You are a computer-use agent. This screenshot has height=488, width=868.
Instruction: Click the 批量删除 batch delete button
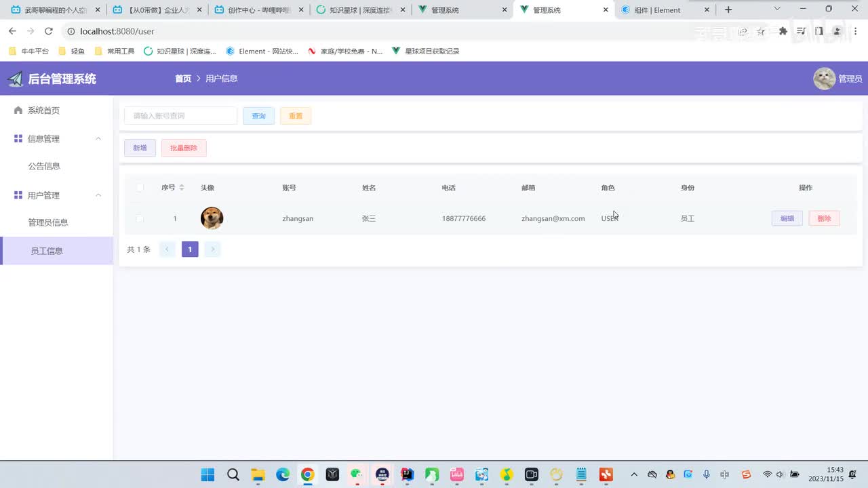[184, 148]
